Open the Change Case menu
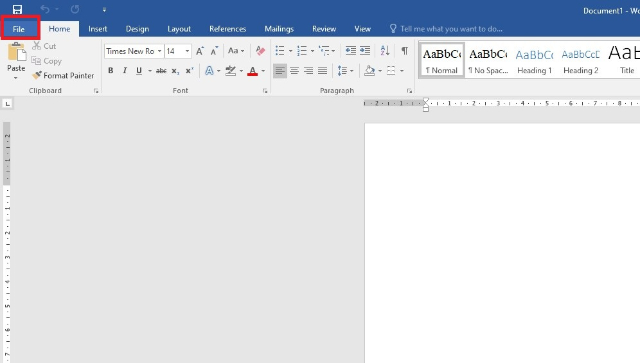Screen dimensions: 640x363 click(236, 51)
